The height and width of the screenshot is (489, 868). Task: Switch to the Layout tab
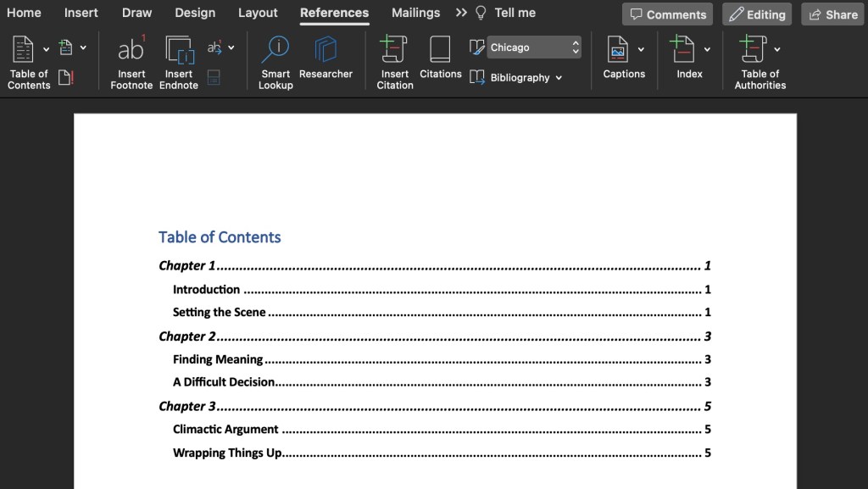[258, 13]
